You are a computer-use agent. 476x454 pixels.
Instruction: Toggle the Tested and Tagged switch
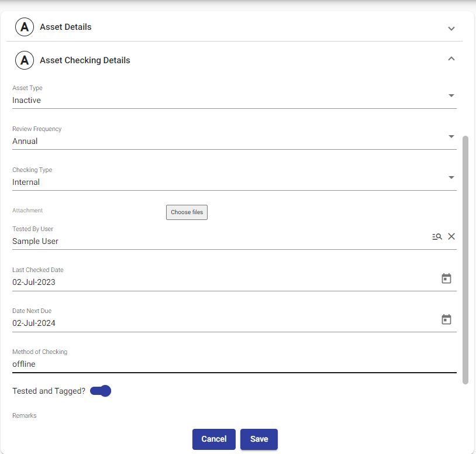pyautogui.click(x=101, y=391)
